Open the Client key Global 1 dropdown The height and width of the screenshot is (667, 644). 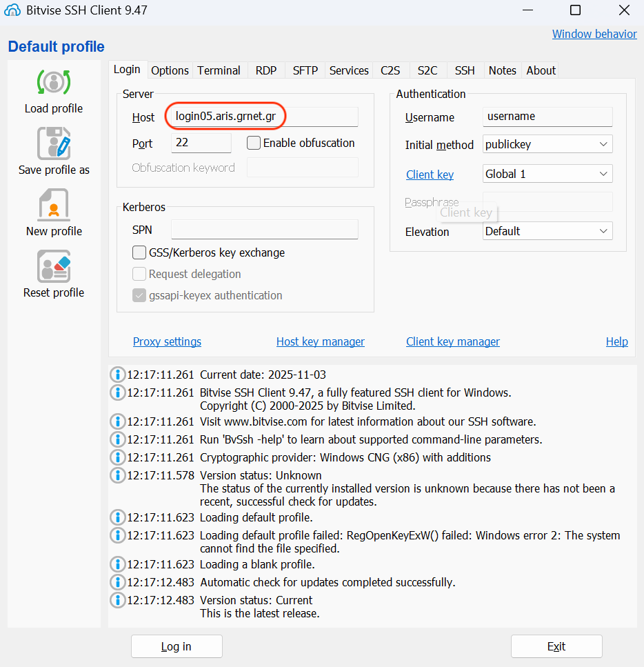547,175
